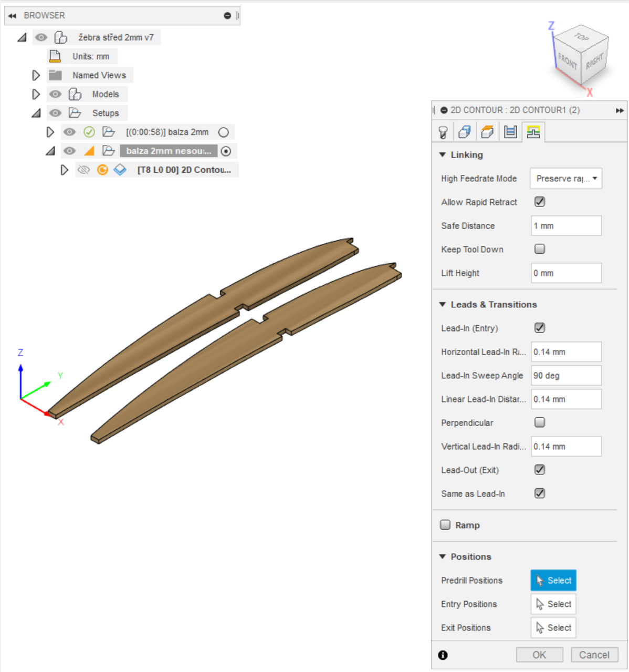Image resolution: width=629 pixels, height=672 pixels.
Task: Open the Heights tab icon
Action: pos(487,132)
